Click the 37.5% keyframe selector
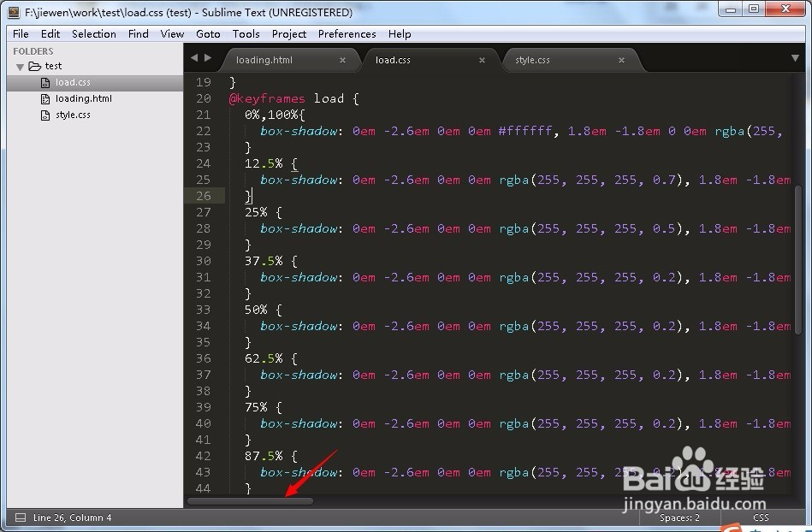 [x=264, y=261]
